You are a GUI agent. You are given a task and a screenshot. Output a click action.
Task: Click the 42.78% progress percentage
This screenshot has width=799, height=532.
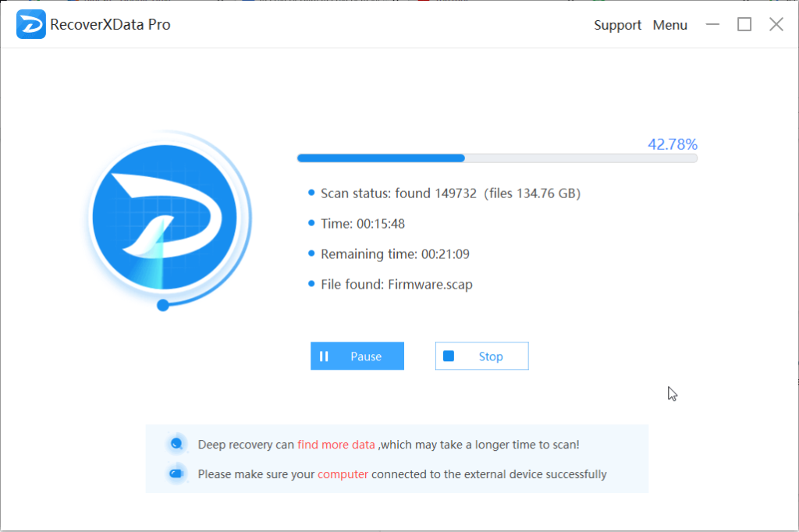tap(672, 144)
